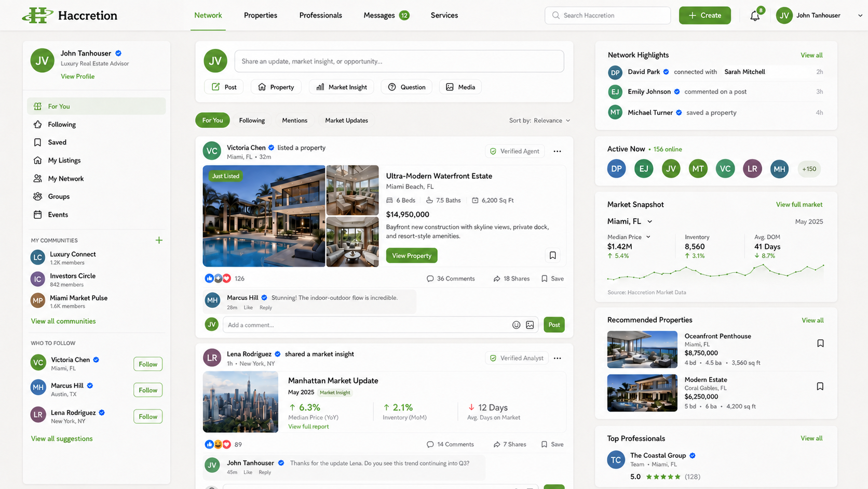
Task: Open main photo of Waterfront Estate
Action: (264, 216)
